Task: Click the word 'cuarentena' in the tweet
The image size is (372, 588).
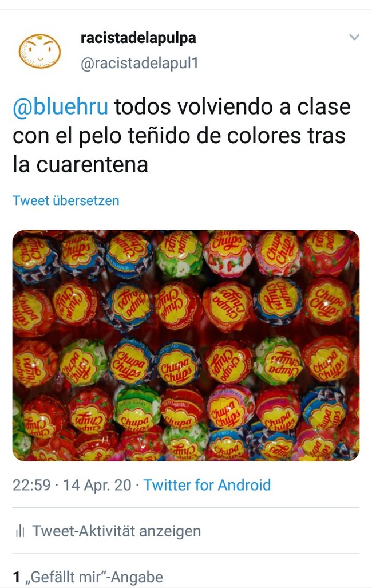Action: point(92,165)
